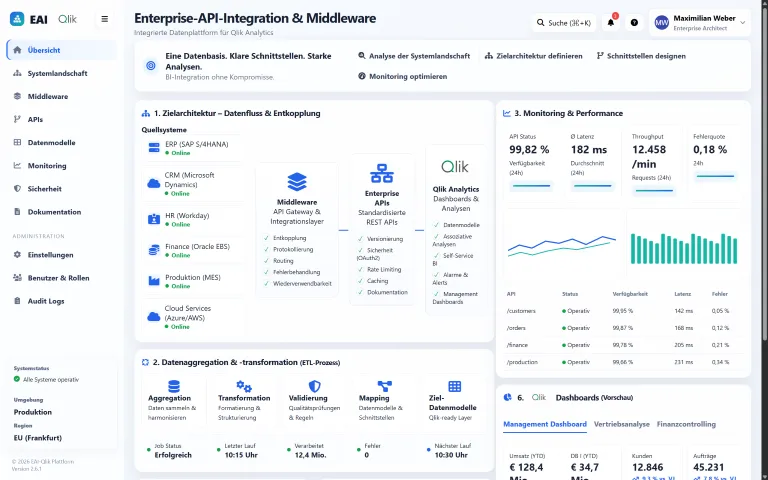Expand the Maximilian Weber account dropdown
The image size is (768, 480).
(743, 23)
